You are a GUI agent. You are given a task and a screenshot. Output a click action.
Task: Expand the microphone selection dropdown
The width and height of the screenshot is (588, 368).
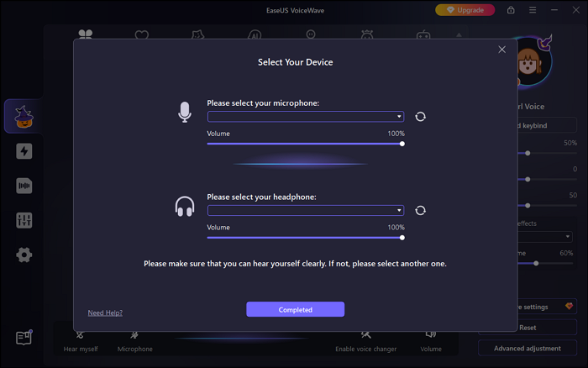pos(306,117)
